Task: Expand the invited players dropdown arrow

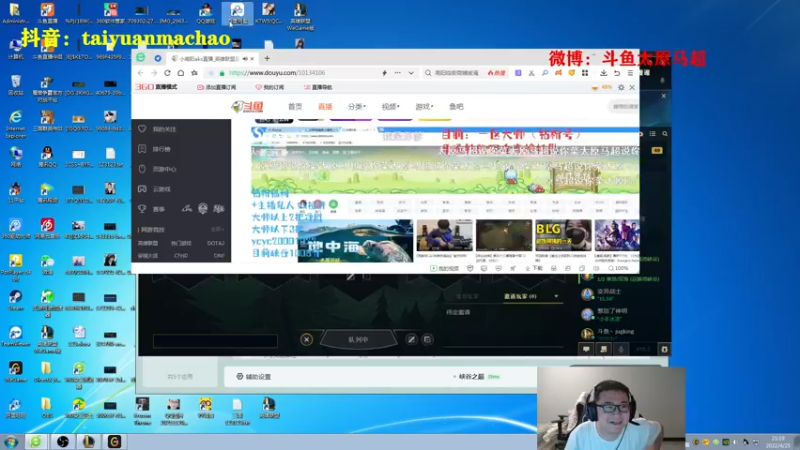Action: [x=556, y=296]
